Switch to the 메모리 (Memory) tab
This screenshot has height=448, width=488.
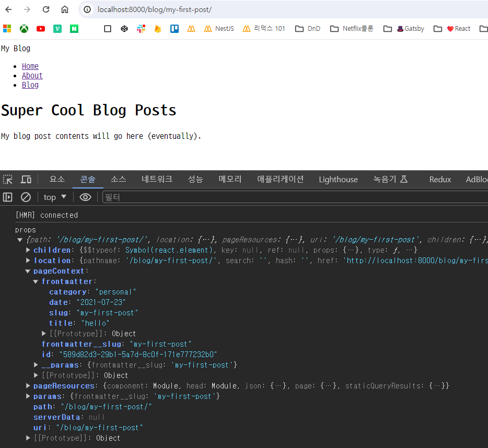click(x=230, y=179)
